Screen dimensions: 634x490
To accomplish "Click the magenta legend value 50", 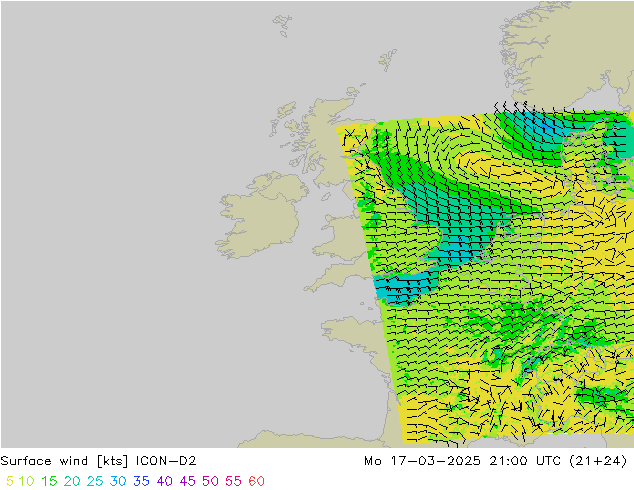I will tap(210, 481).
